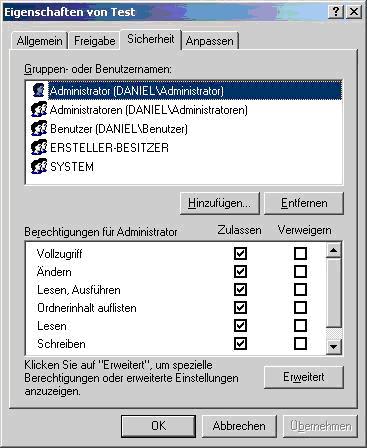Screen dimensions: 367x448
Task: Click the Entfernen button
Action: (304, 203)
